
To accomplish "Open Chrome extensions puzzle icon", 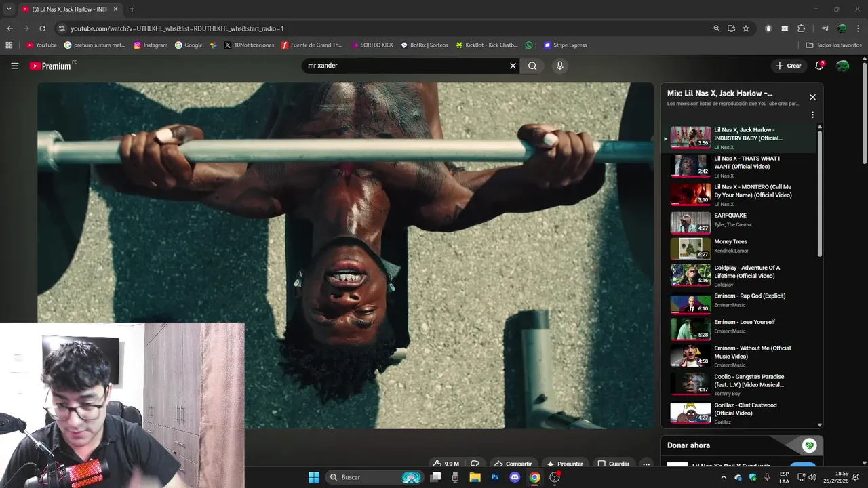I will [801, 28].
